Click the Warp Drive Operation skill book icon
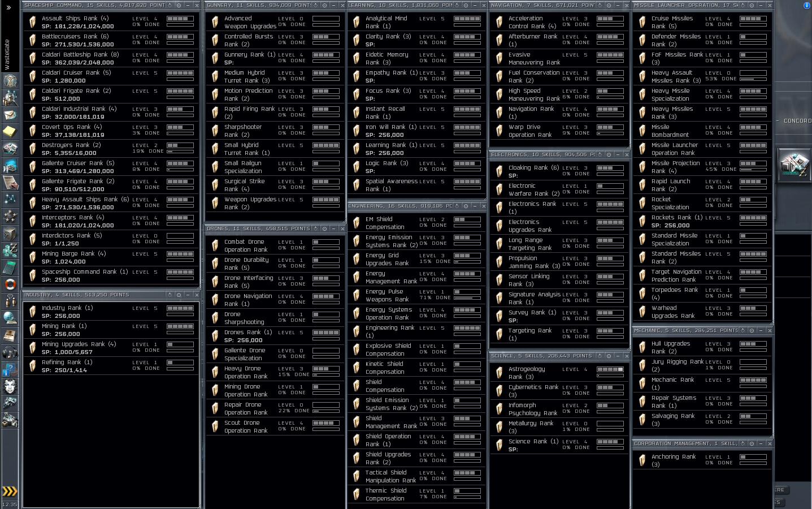 499,131
